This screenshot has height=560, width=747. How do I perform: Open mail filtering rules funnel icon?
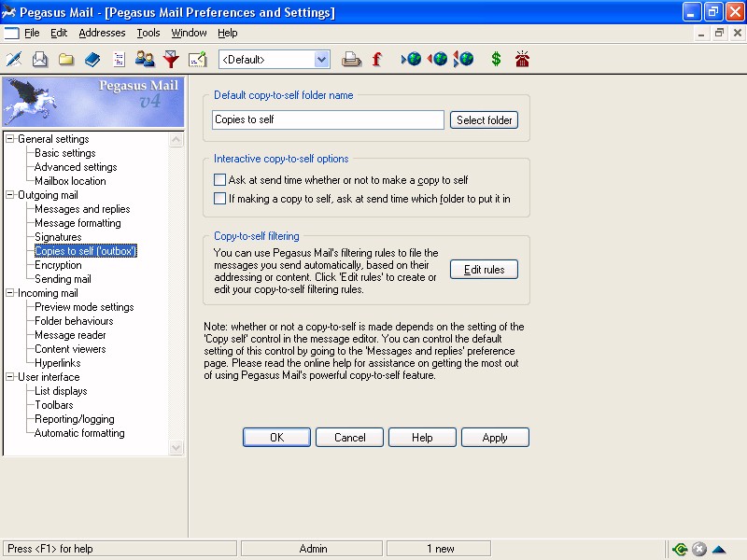[171, 60]
